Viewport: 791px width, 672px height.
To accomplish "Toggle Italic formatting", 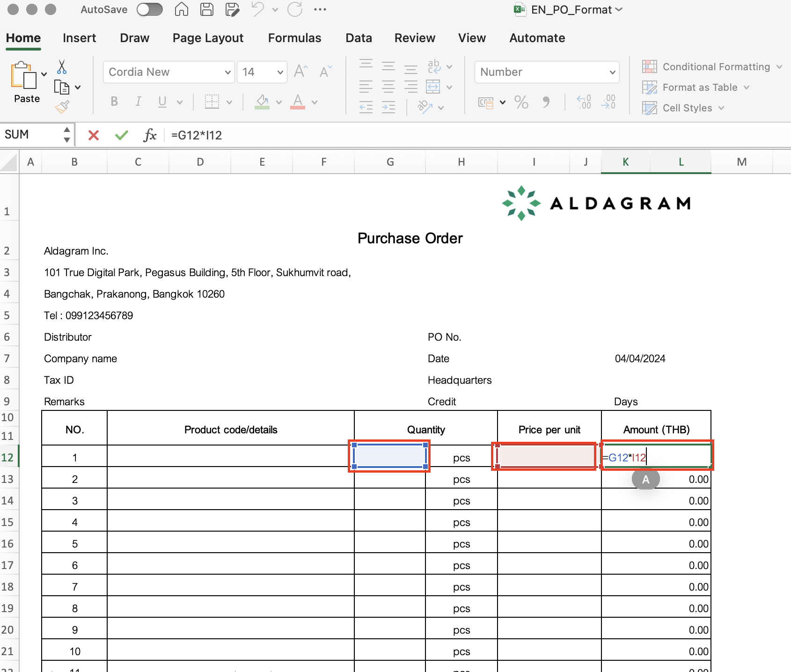I will 138,102.
